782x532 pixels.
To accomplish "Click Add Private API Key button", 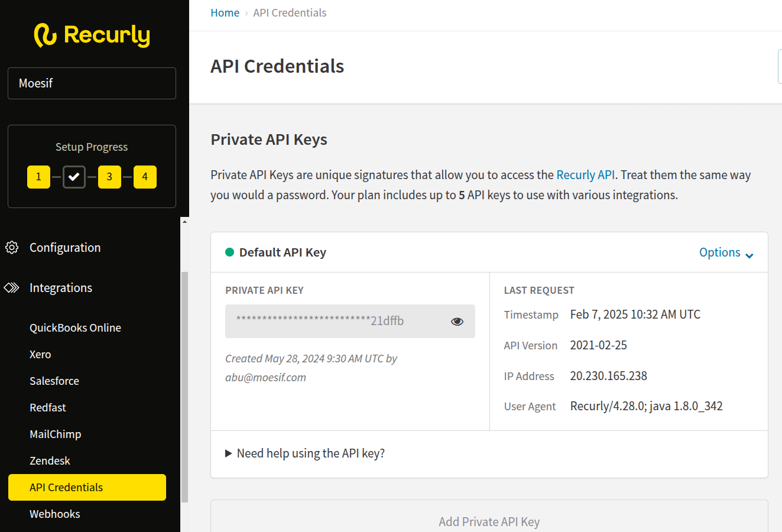I will pyautogui.click(x=489, y=521).
